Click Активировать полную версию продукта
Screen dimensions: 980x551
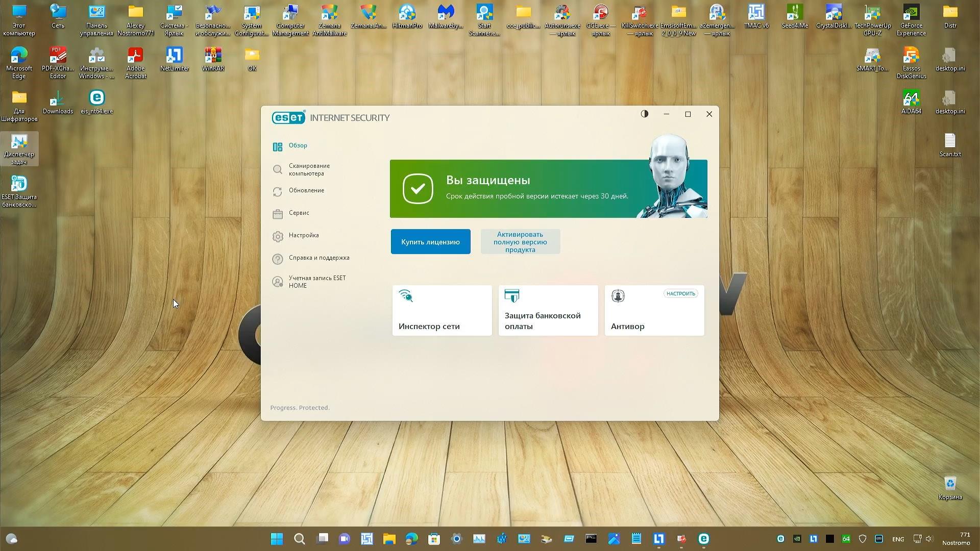coord(520,242)
